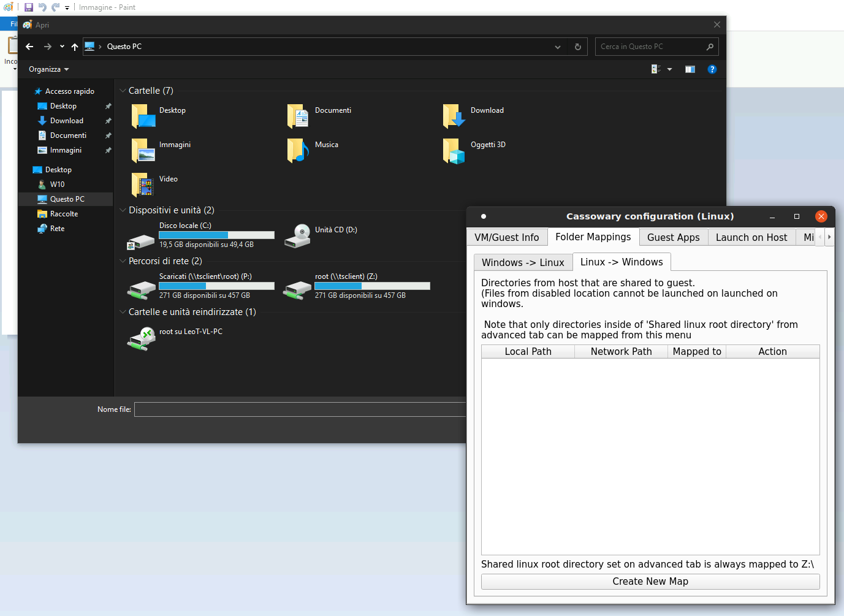Image resolution: width=844 pixels, height=616 pixels.
Task: Click the Paint save icon
Action: pos(29,7)
